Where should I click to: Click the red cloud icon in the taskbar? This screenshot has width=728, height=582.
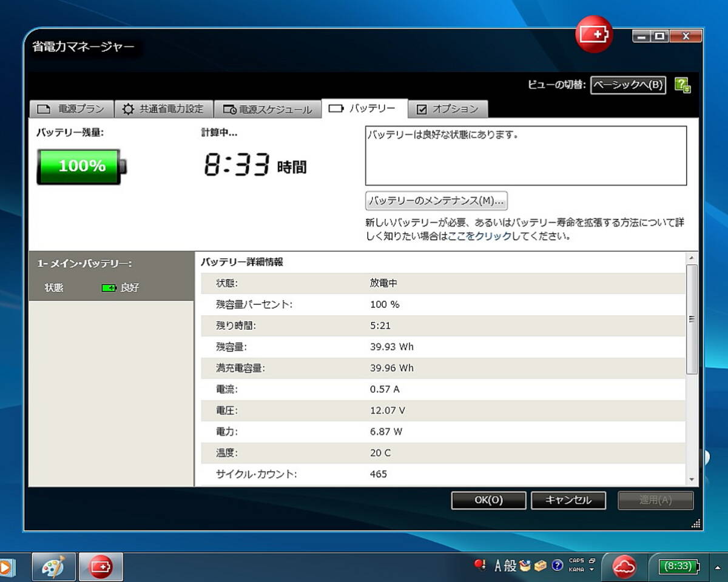pos(624,567)
